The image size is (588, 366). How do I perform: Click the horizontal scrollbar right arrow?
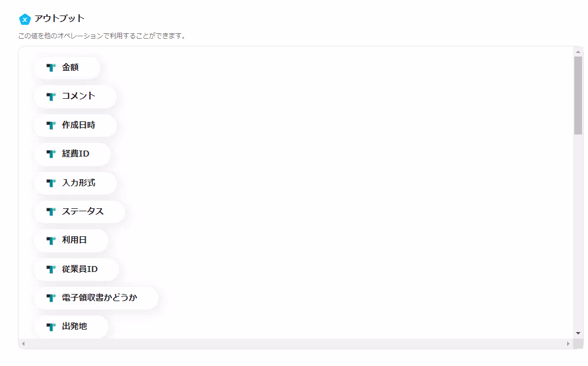click(568, 343)
